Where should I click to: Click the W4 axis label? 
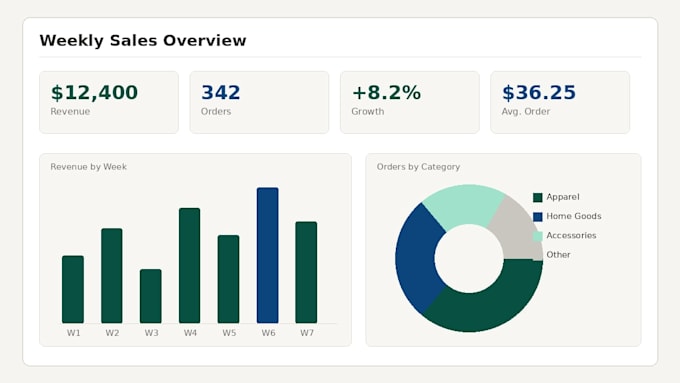tap(190, 333)
